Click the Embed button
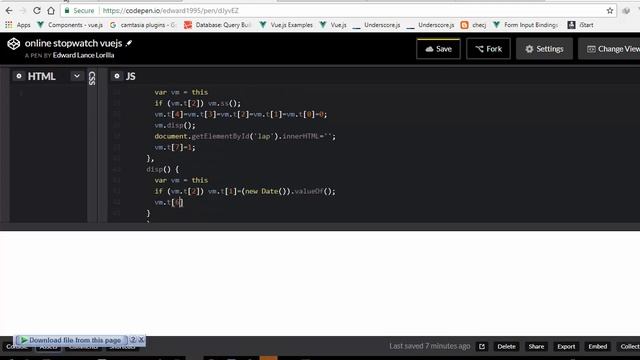This screenshot has width=640, height=360. (598, 347)
